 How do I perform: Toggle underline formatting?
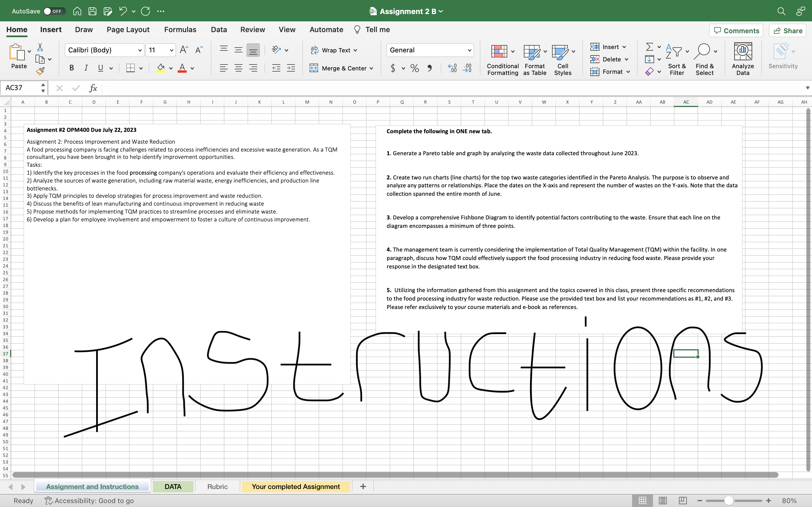tap(101, 68)
